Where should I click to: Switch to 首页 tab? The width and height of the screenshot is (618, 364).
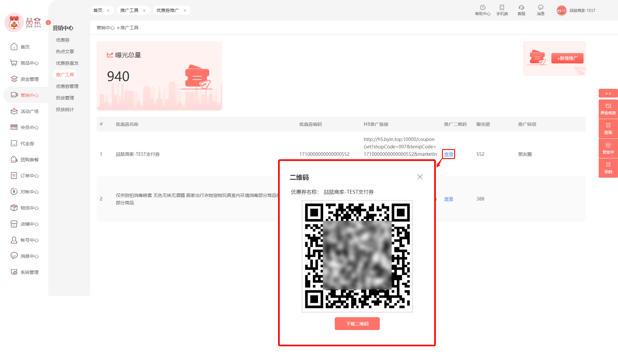[x=98, y=10]
